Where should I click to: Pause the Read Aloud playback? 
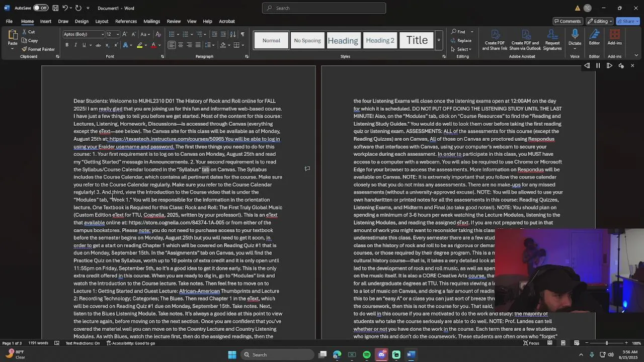[x=598, y=66]
